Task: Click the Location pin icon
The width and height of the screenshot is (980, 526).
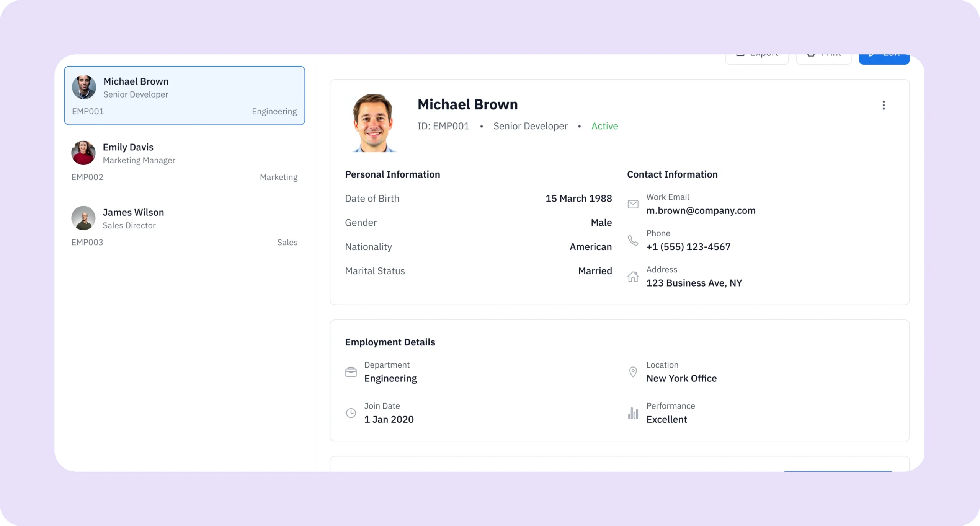Action: pos(633,372)
